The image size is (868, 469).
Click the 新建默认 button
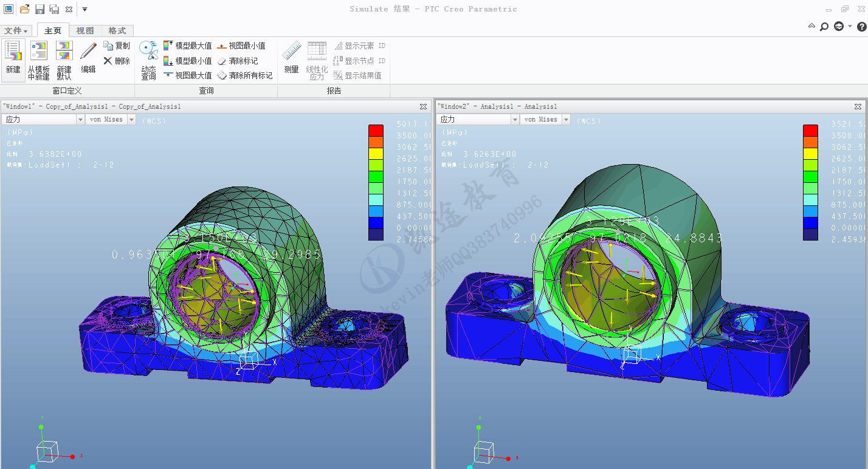pos(64,61)
